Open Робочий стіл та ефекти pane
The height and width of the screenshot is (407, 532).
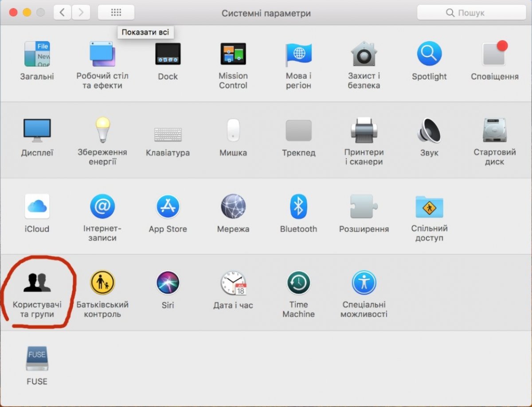tap(102, 54)
